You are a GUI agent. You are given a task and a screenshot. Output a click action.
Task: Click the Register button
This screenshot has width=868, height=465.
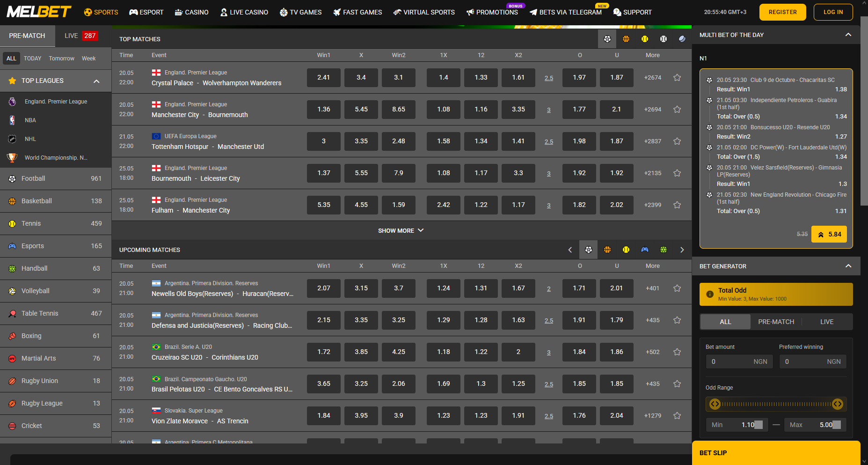782,12
